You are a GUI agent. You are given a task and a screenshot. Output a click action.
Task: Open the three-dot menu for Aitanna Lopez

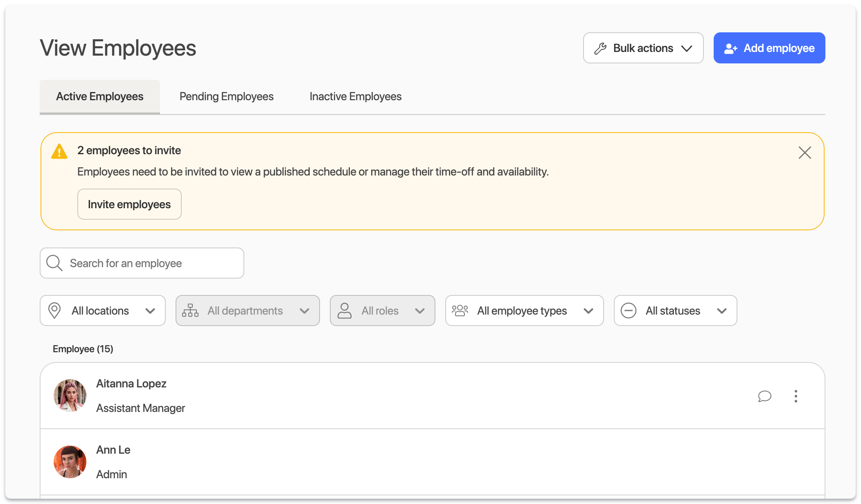pyautogui.click(x=796, y=396)
